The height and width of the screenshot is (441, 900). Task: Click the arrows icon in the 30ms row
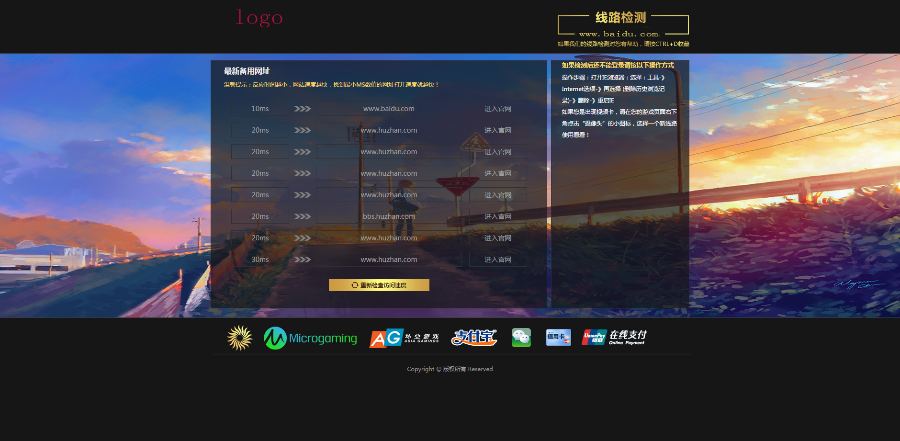pyautogui.click(x=302, y=260)
